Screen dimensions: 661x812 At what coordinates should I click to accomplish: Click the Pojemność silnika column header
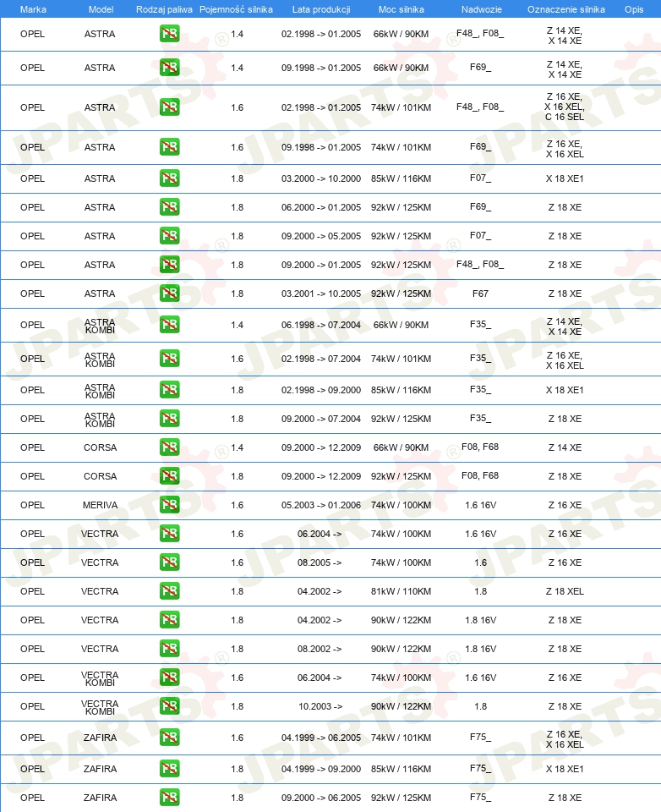coord(236,9)
